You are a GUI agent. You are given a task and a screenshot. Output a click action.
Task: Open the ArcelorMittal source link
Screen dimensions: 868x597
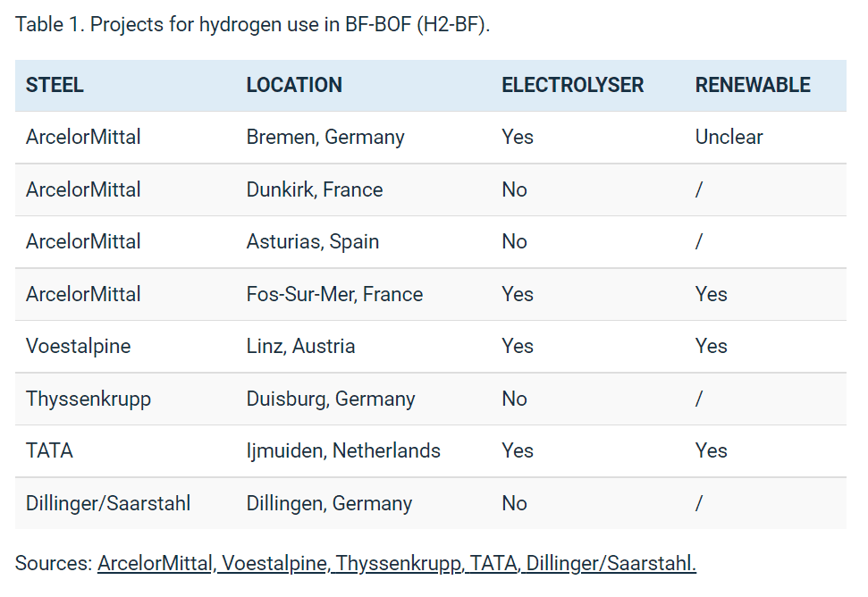tap(155, 563)
